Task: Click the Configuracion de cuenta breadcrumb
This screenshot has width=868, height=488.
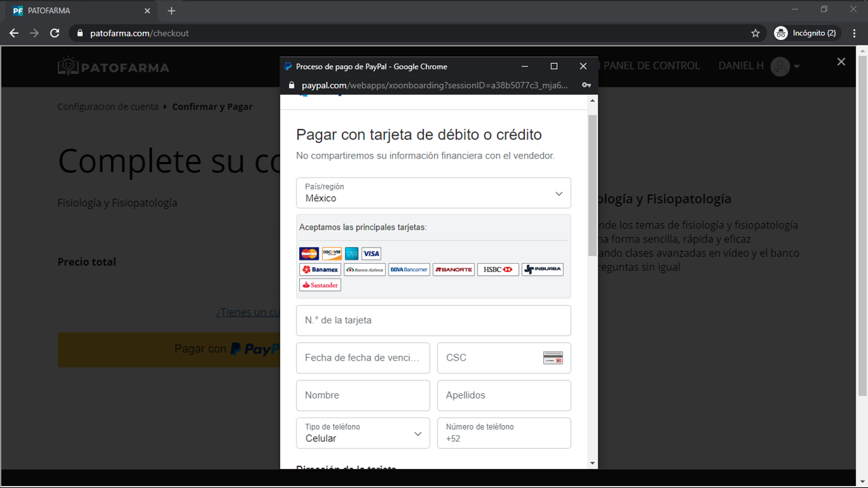Action: 108,106
